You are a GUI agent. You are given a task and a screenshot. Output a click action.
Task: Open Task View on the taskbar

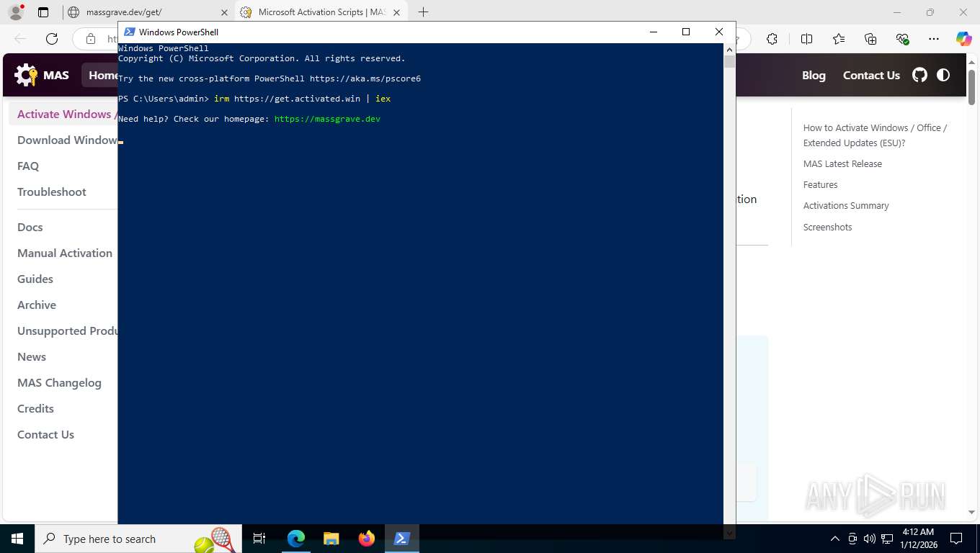point(259,539)
